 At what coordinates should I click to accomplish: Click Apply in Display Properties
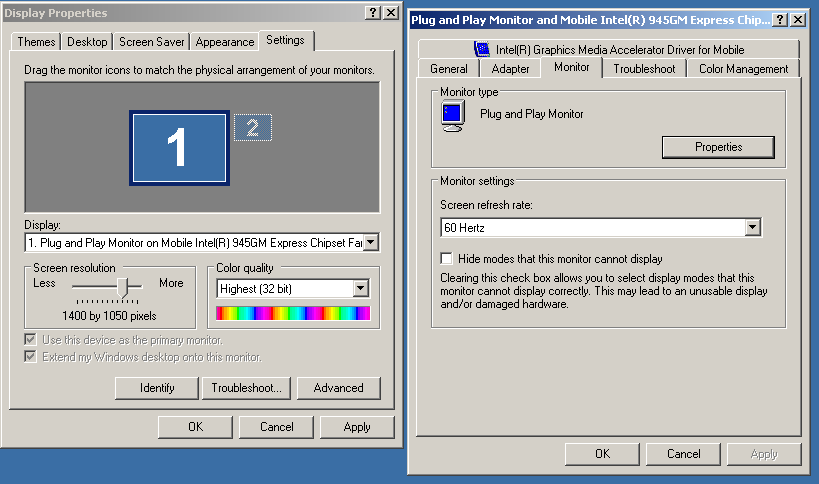[357, 427]
